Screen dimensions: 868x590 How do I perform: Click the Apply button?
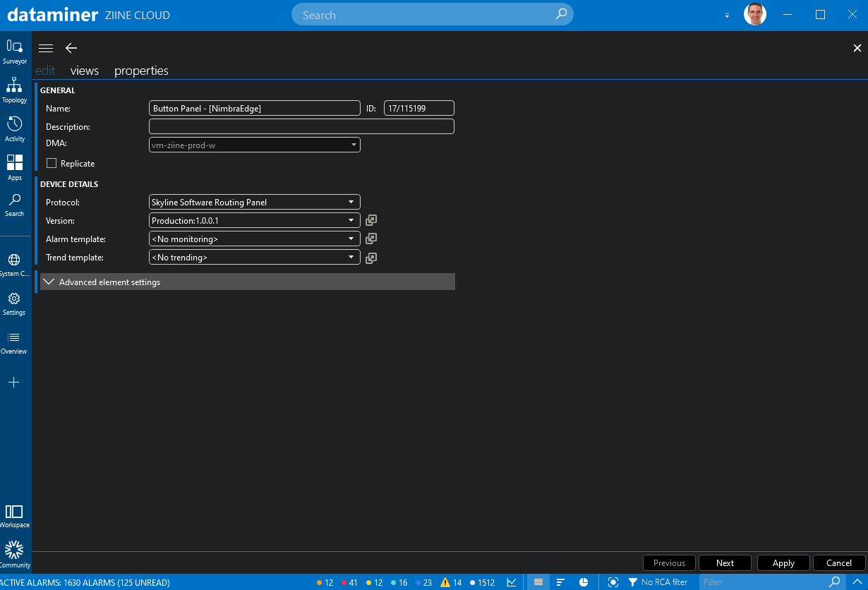click(x=783, y=562)
